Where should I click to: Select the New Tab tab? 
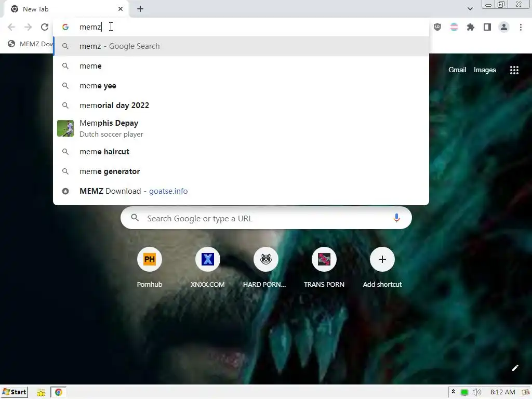(66, 9)
